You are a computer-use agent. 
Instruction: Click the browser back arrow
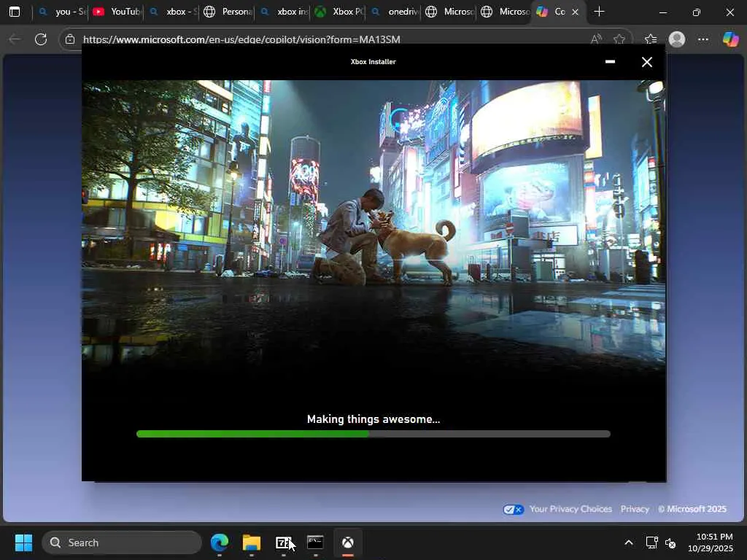tap(15, 39)
